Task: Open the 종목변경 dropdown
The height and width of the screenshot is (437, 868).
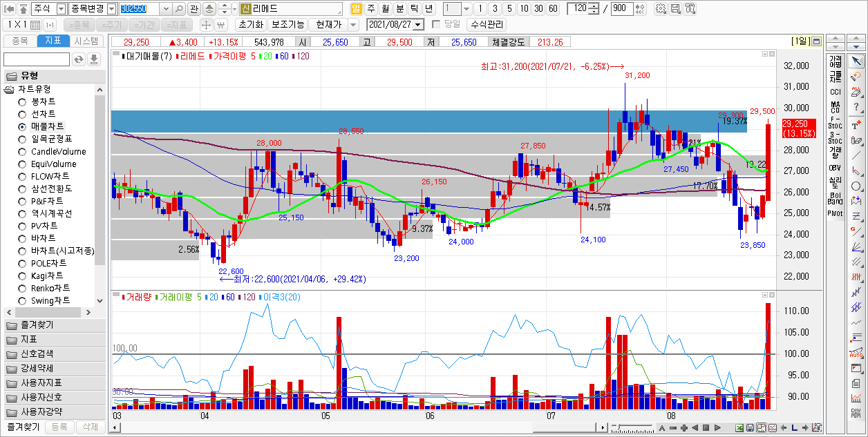Action: (x=112, y=9)
